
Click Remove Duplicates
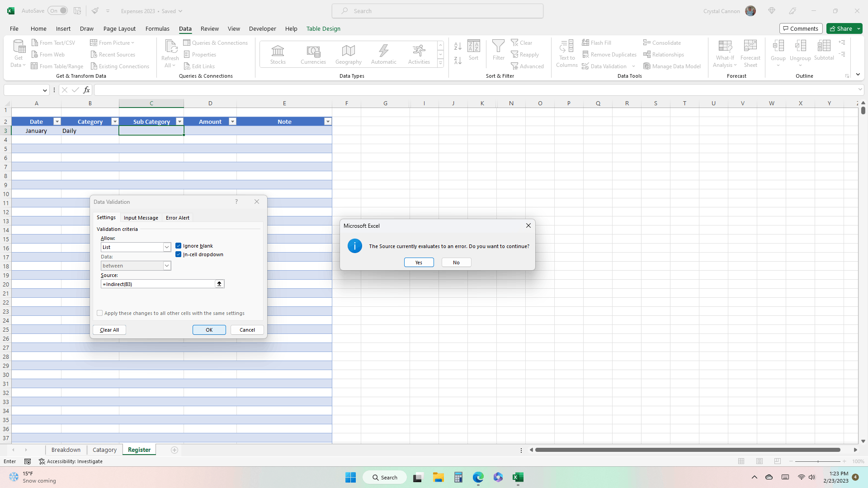pos(609,54)
